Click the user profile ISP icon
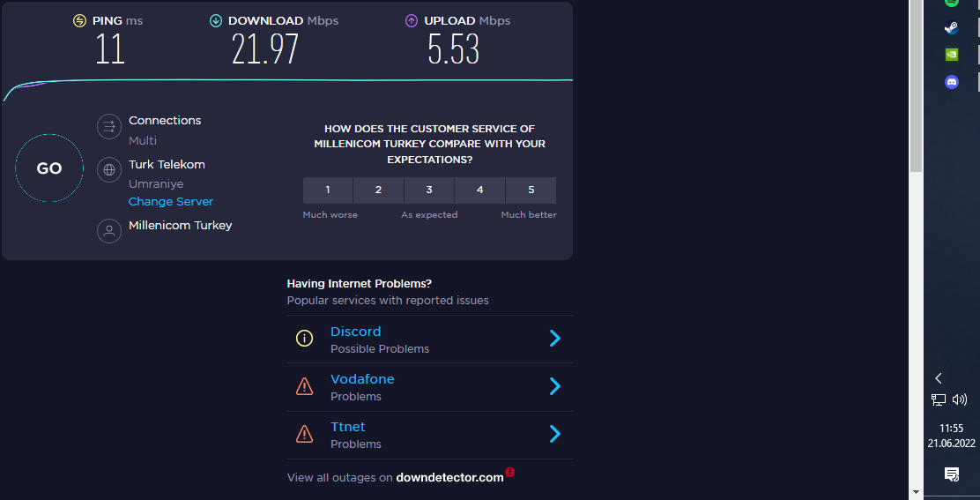The height and width of the screenshot is (500, 980). coord(109,231)
